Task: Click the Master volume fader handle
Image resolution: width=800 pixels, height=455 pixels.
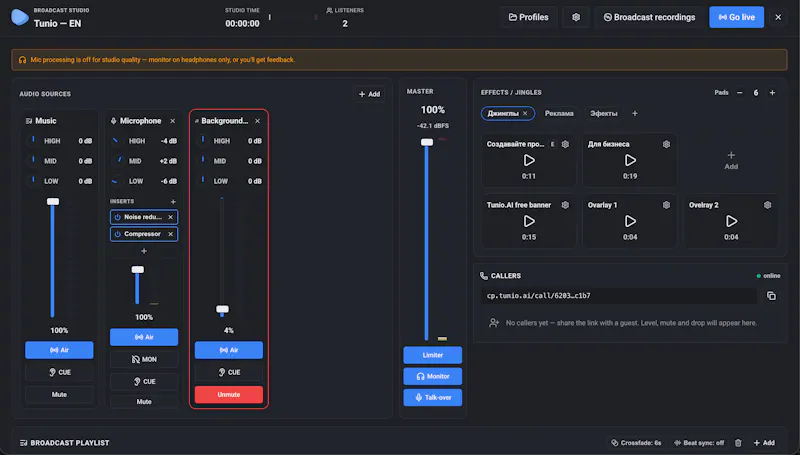Action: pos(427,142)
